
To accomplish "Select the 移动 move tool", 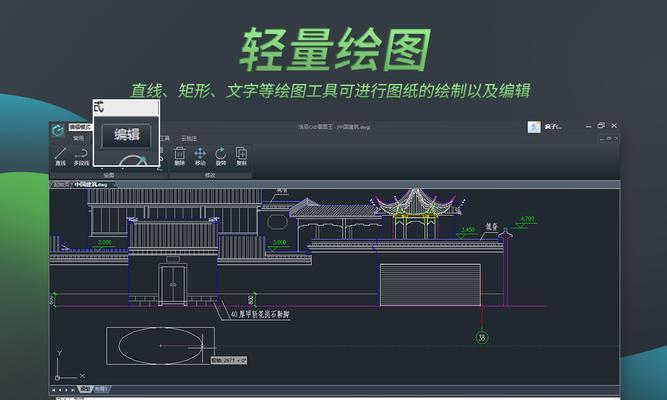I will (x=200, y=156).
